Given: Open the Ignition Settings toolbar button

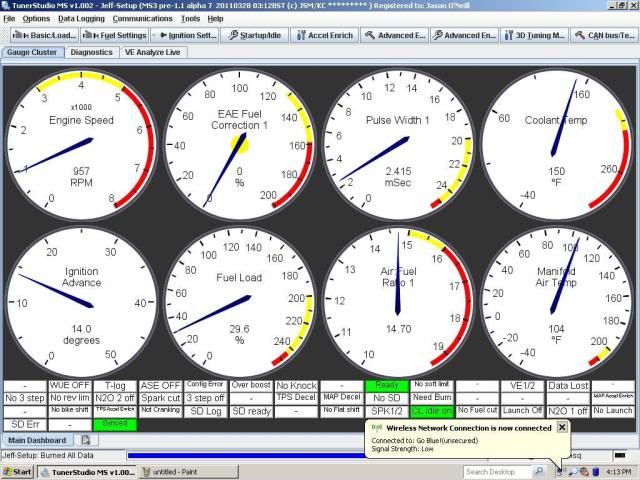Looking at the screenshot, I should [184, 36].
